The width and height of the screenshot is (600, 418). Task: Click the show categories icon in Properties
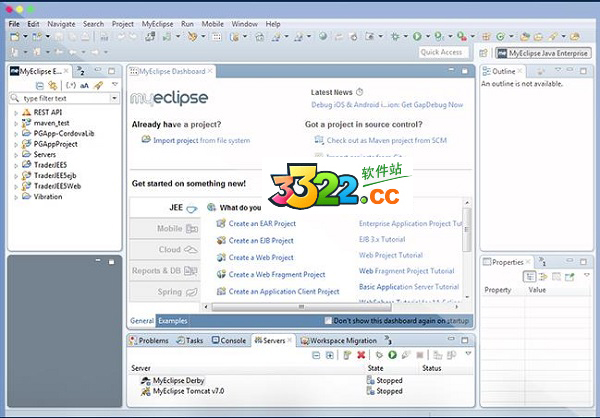point(529,276)
